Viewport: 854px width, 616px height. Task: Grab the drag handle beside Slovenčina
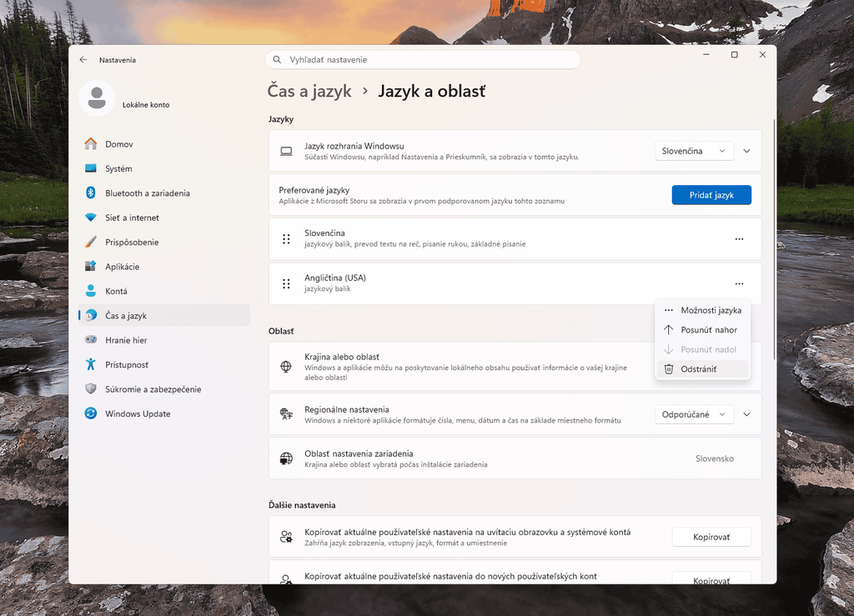click(286, 239)
